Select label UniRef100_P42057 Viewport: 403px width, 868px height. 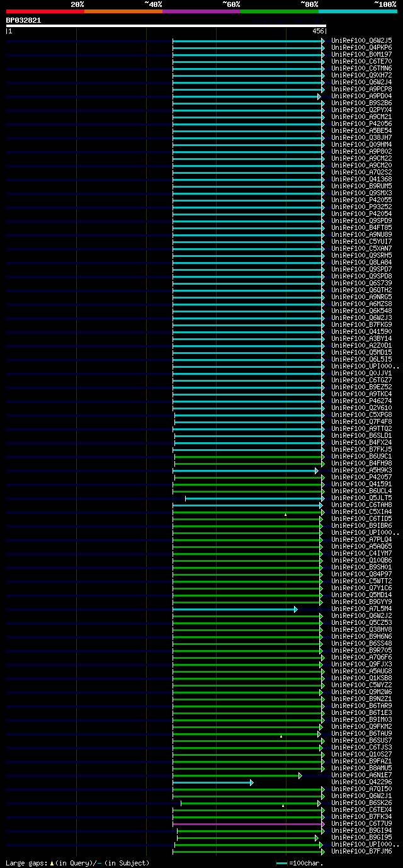(361, 477)
